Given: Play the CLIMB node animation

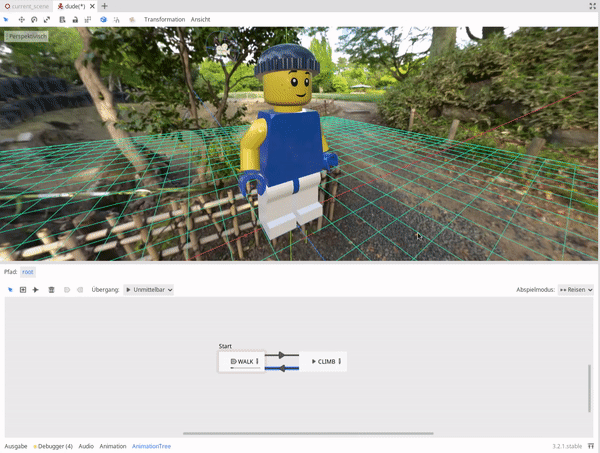Looking at the screenshot, I should (x=314, y=361).
